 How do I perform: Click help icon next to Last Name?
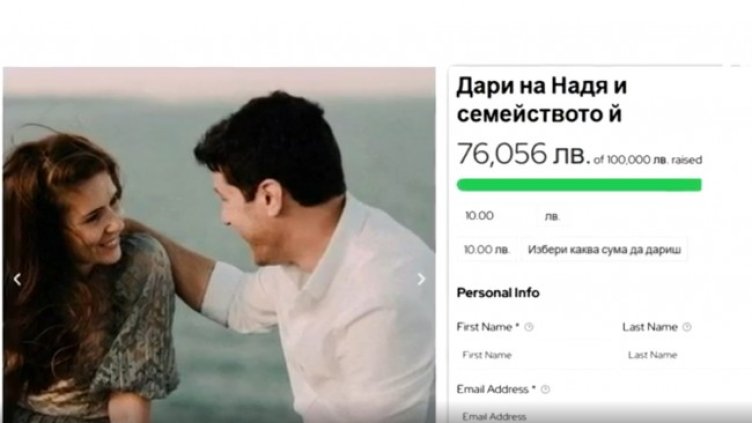687,327
